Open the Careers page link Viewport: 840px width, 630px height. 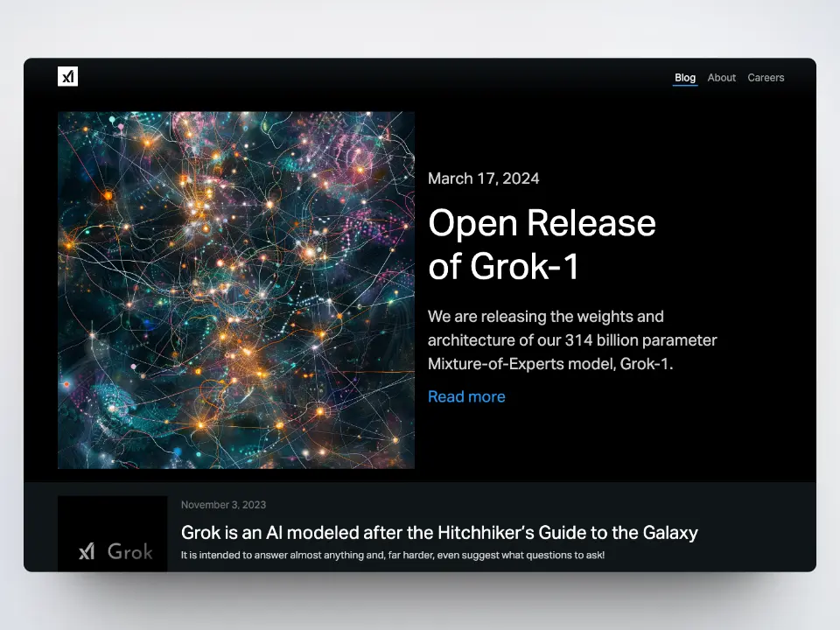click(x=766, y=77)
